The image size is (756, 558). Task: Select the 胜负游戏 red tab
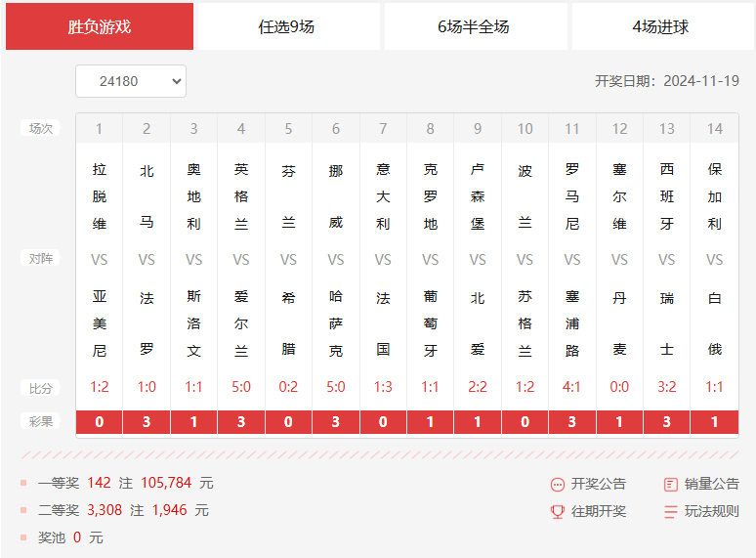point(100,26)
